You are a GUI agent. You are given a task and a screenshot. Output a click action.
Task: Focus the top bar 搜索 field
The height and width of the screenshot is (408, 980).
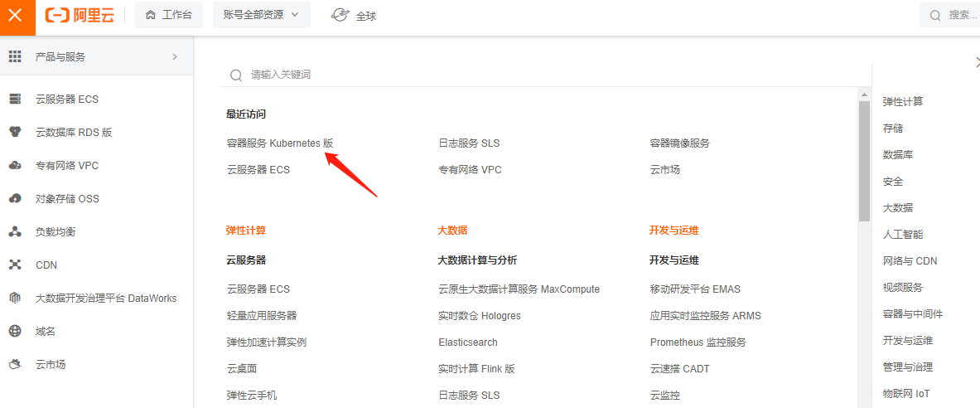point(950,15)
